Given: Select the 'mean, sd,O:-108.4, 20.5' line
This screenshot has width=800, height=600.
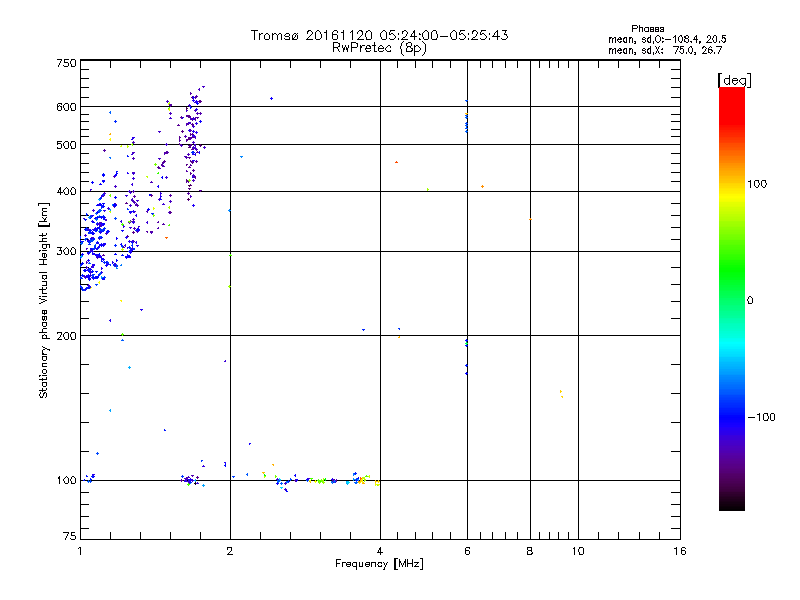Looking at the screenshot, I should tap(667, 39).
